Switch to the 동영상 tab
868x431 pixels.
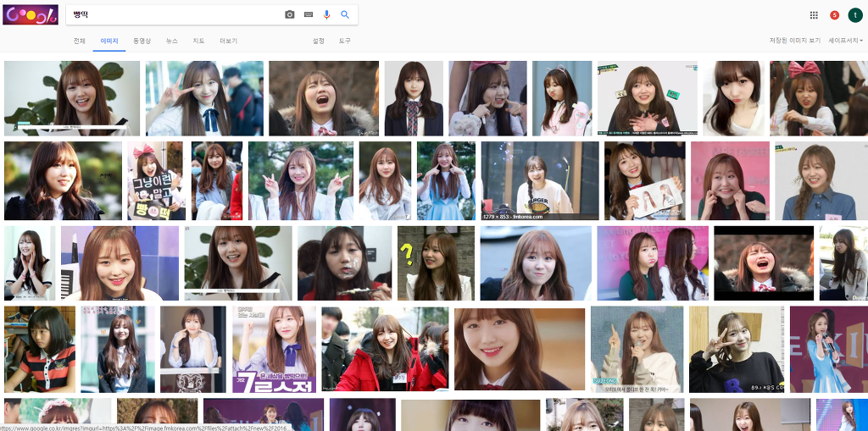coord(142,41)
